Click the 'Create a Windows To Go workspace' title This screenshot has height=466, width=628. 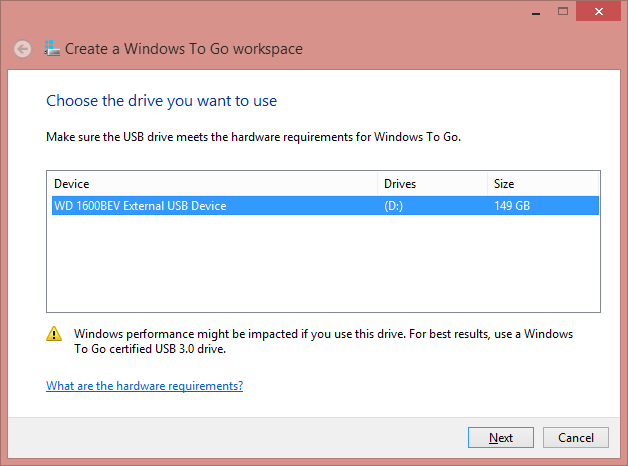tap(184, 49)
